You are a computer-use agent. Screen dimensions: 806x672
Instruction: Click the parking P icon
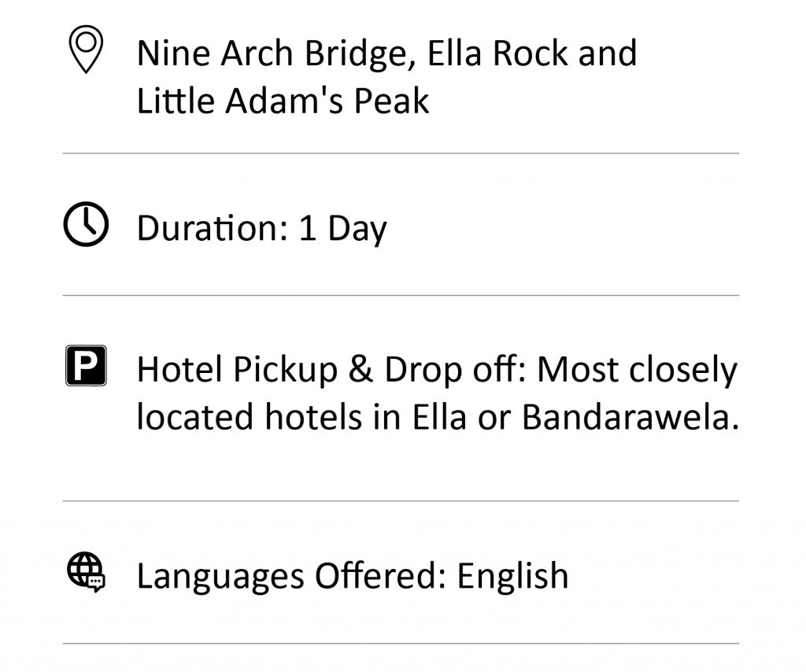86,365
